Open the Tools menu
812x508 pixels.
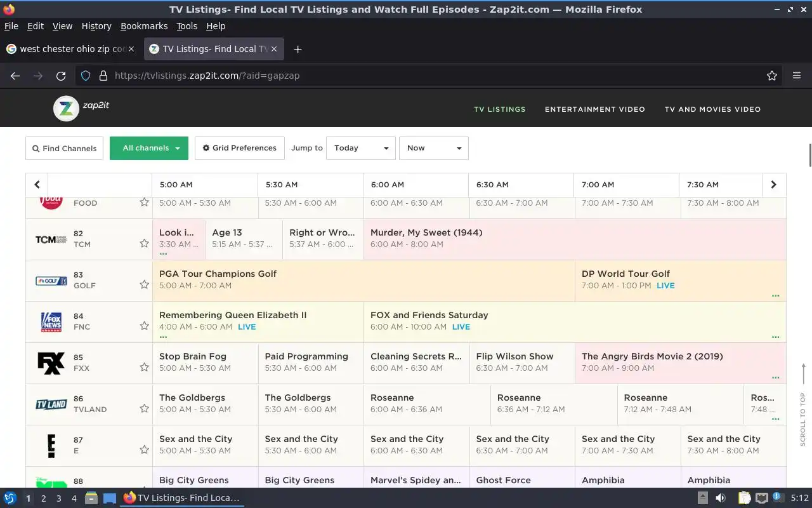tap(187, 26)
